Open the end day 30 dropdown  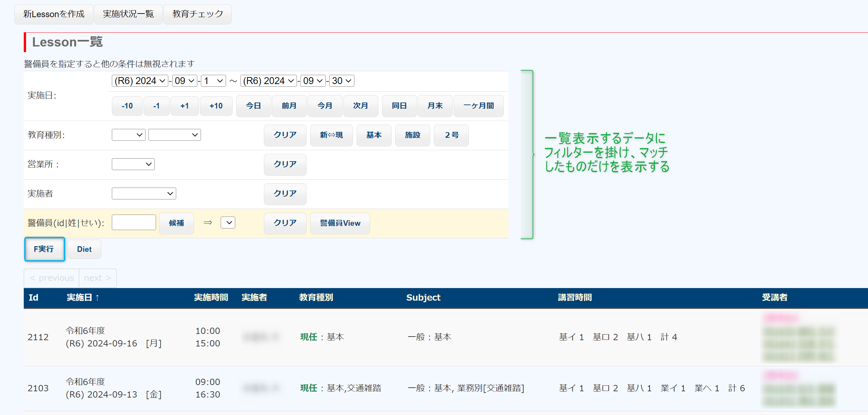(x=341, y=81)
